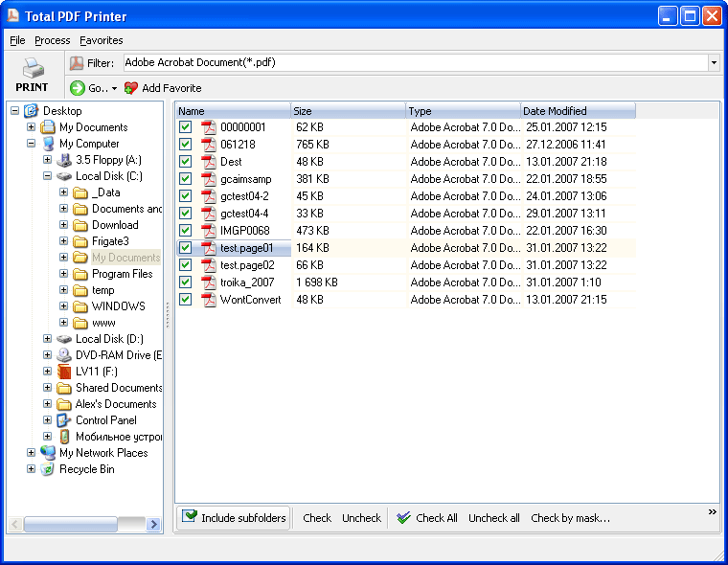Click the green Go arrow icon
The height and width of the screenshot is (565, 728).
click(x=78, y=88)
